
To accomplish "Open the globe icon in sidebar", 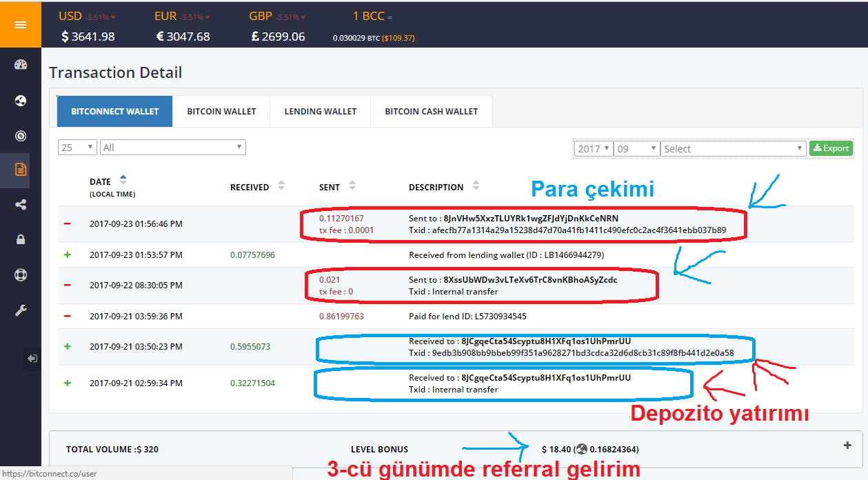I will point(21,101).
